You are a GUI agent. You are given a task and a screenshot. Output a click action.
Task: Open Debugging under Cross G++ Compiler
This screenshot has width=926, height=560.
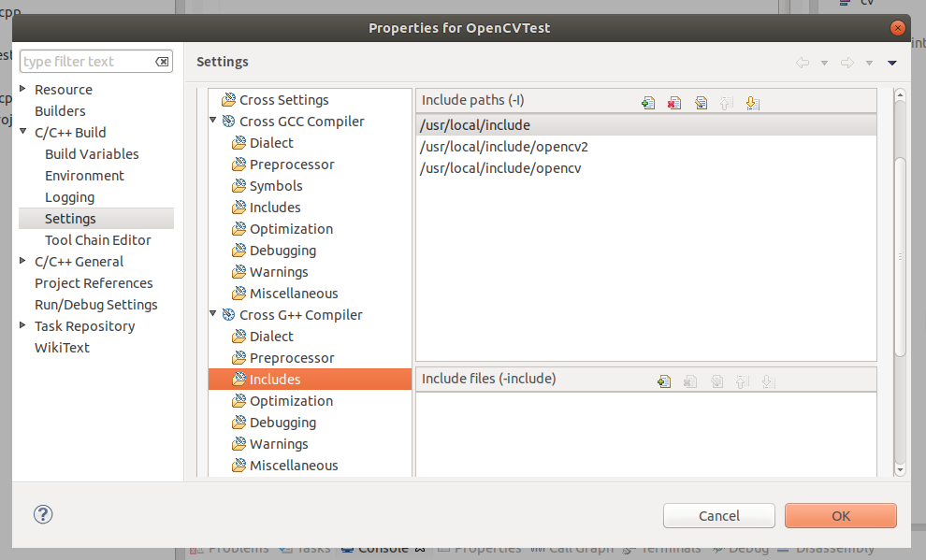[282, 423]
